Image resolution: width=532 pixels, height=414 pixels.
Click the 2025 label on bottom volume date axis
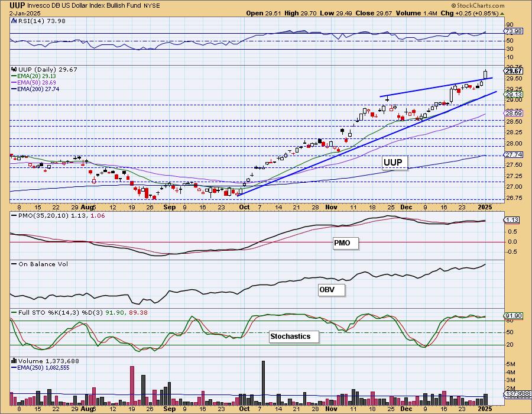(x=485, y=409)
